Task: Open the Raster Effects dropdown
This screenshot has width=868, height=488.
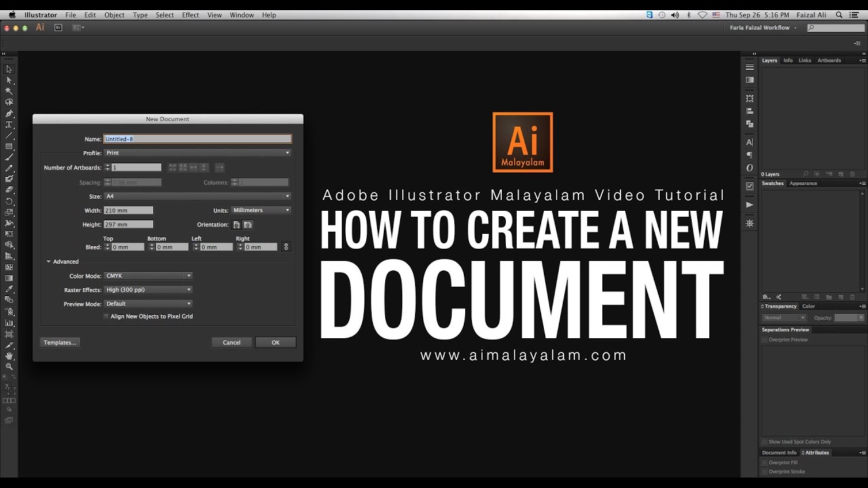Action: [149, 290]
